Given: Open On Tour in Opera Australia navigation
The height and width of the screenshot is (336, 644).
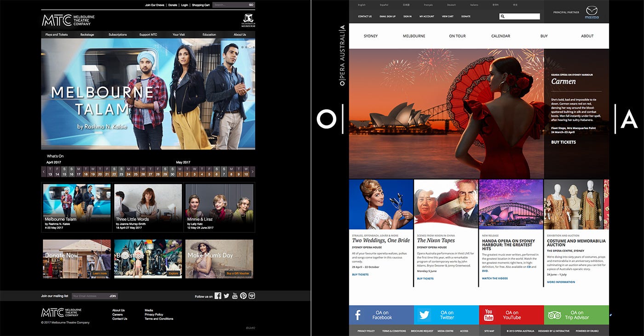Looking at the screenshot, I should click(x=457, y=36).
